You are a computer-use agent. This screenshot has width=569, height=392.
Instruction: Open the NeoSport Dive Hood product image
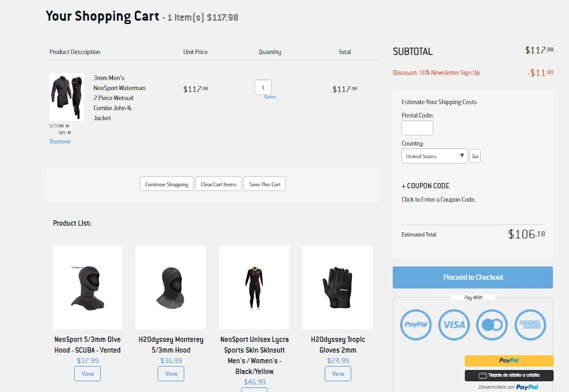click(87, 287)
